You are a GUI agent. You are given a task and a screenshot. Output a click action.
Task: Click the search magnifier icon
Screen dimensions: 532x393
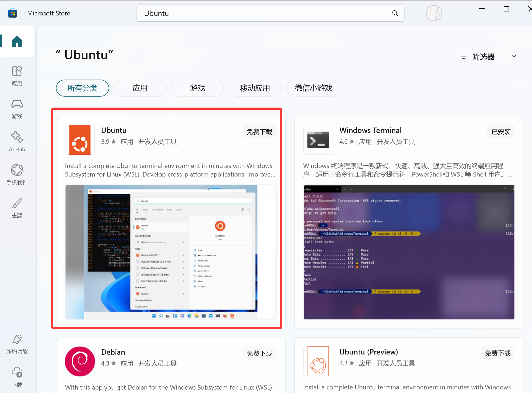click(x=395, y=13)
